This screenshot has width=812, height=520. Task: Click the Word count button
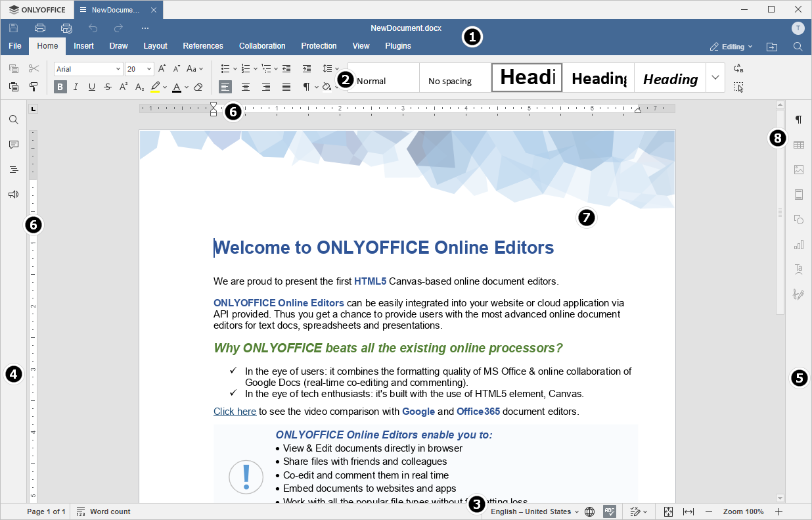103,511
